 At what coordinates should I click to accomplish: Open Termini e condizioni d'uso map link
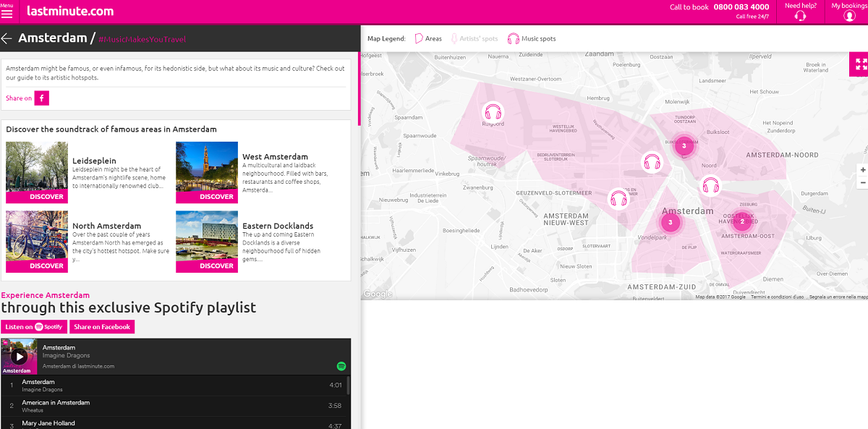click(x=777, y=297)
